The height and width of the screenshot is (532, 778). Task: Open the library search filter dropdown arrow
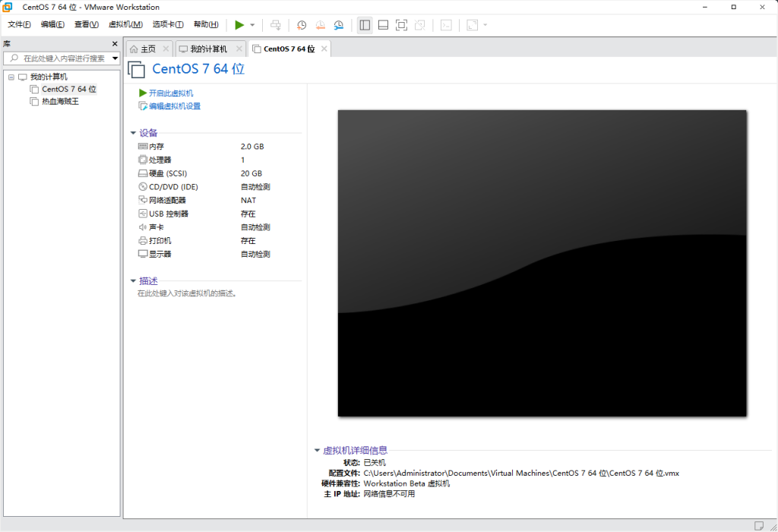point(115,58)
